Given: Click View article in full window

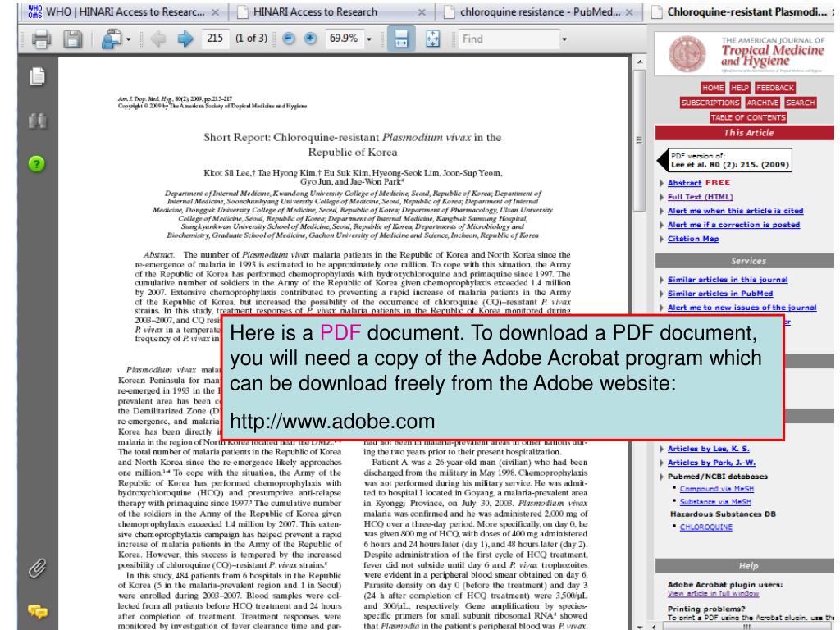Looking at the screenshot, I should tap(713, 594).
